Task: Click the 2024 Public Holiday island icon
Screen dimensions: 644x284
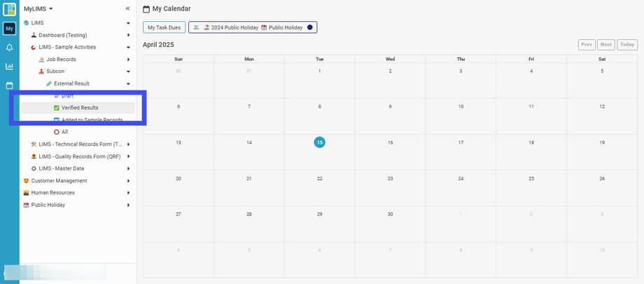Action: pos(206,27)
